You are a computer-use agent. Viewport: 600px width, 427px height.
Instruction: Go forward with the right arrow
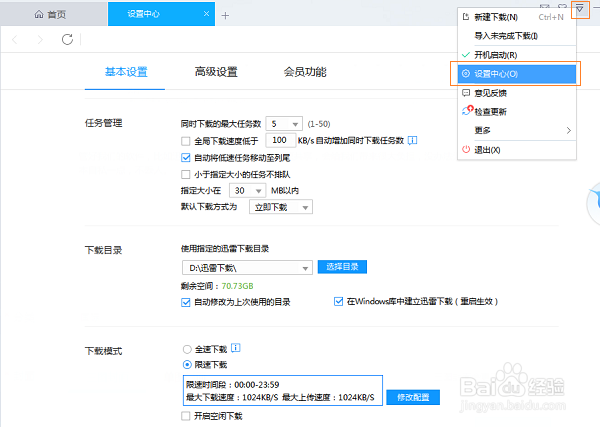click(40, 39)
